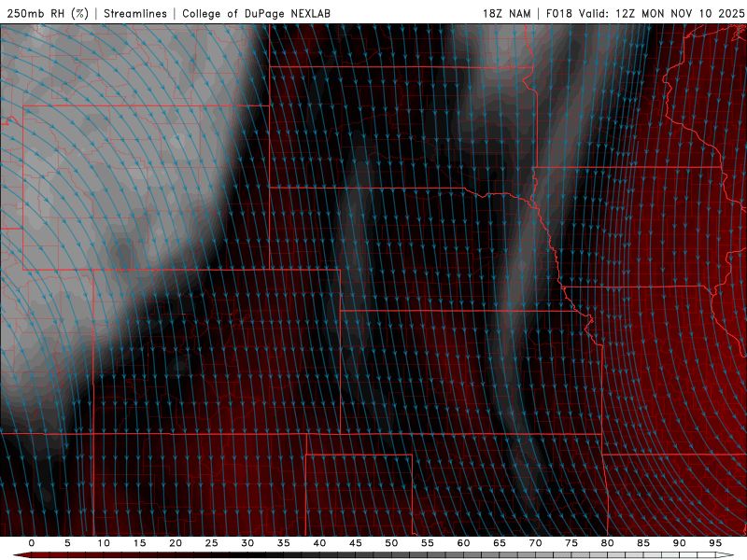The width and height of the screenshot is (747, 560).
Task: Click the colorbar label '10'
Action: point(104,543)
